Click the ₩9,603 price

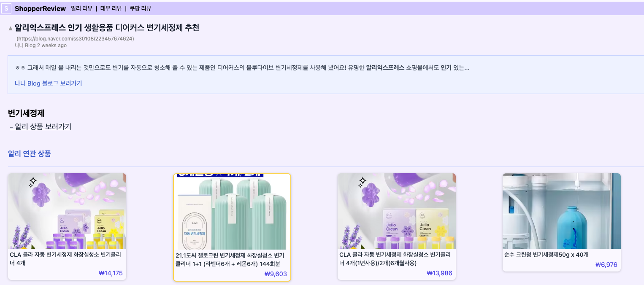pyautogui.click(x=276, y=274)
